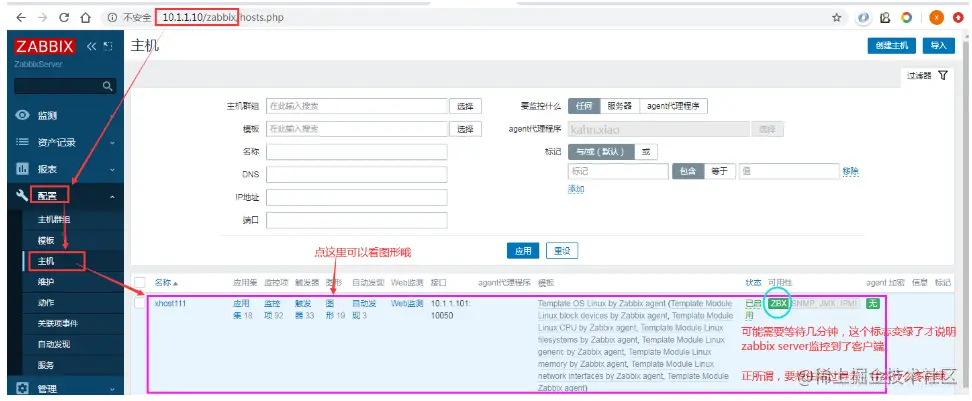Open the xhost111 host link
Image resolution: width=972 pixels, height=401 pixels.
click(x=170, y=304)
